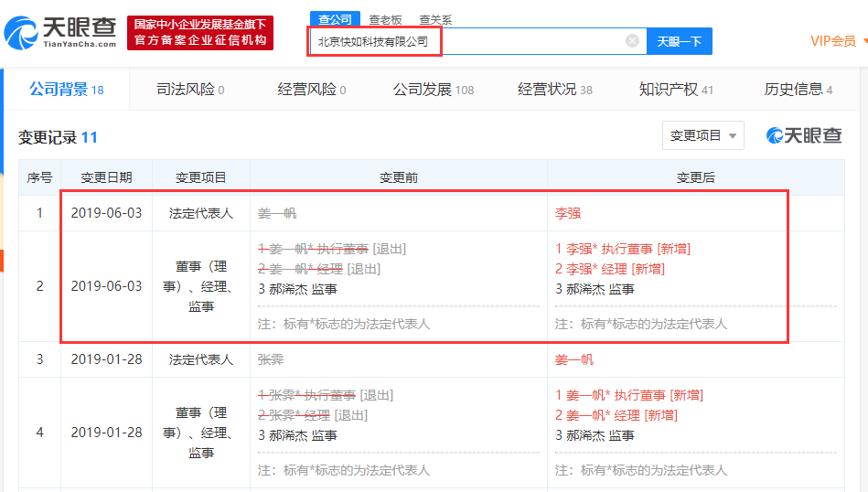Click the 变更记录 11 section heading

click(x=59, y=137)
